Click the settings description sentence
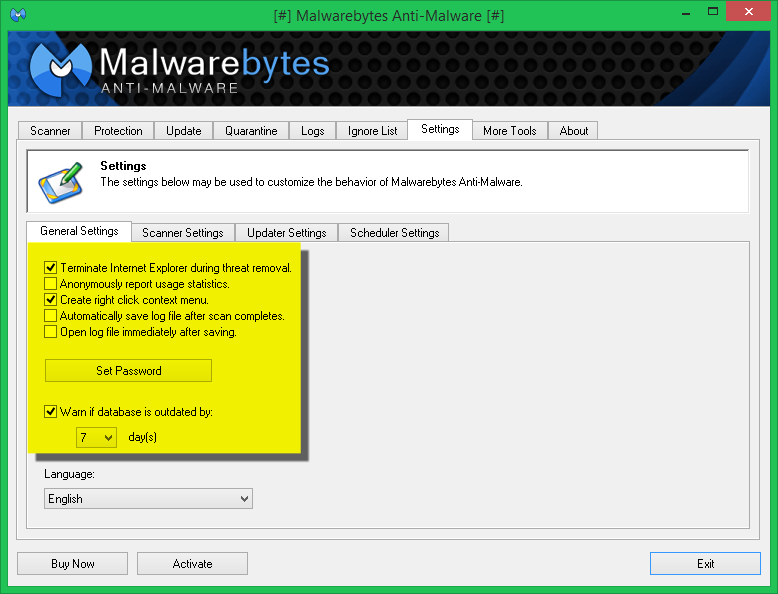The width and height of the screenshot is (778, 594). pyautogui.click(x=312, y=182)
